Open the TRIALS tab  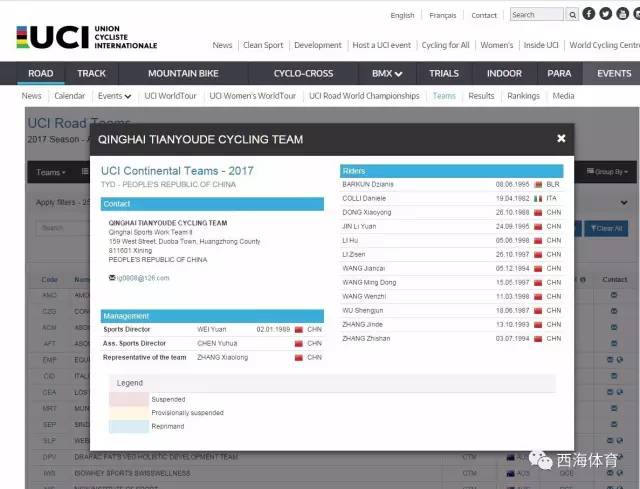pos(444,73)
